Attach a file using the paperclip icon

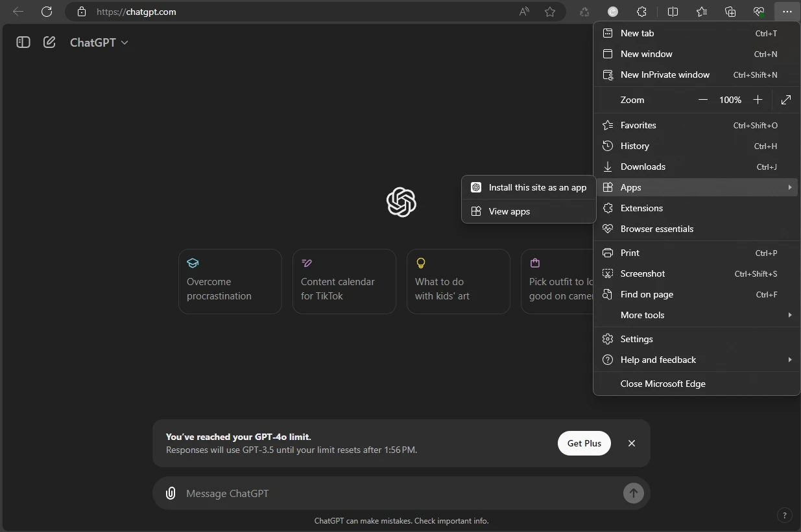coord(171,493)
